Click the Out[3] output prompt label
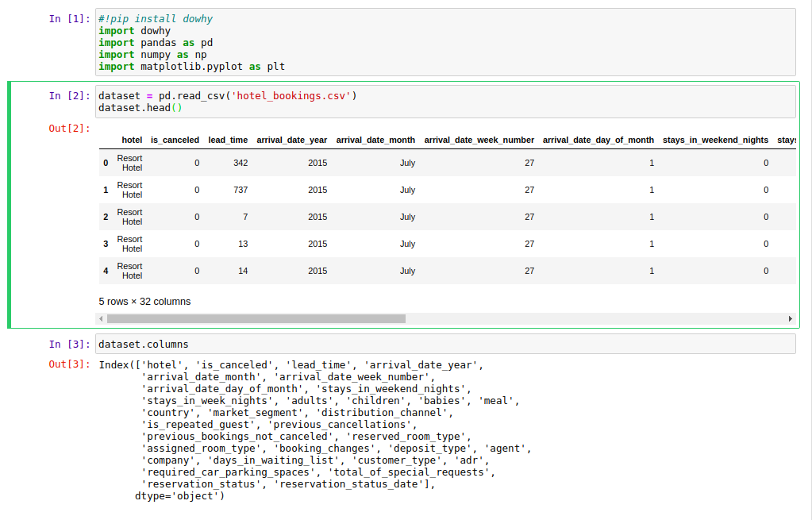The width and height of the screenshot is (812, 520). coord(69,364)
